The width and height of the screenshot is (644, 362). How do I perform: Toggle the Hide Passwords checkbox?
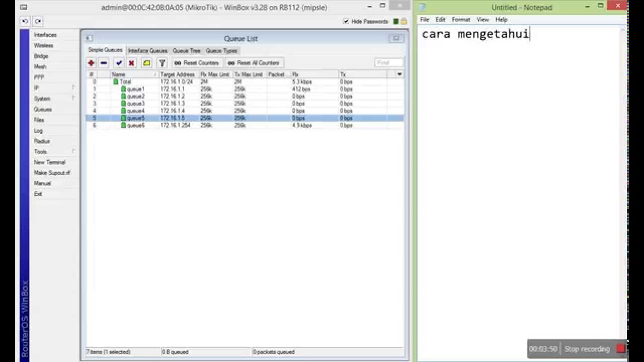(346, 22)
